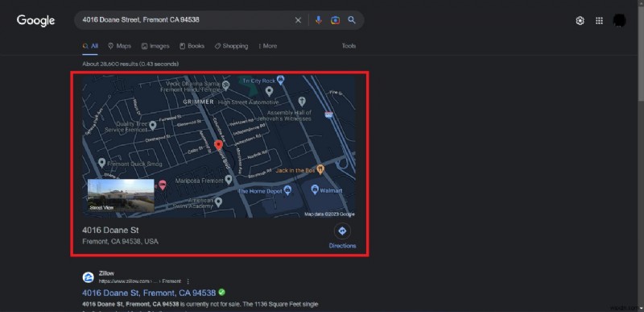Switch to the Shopping tab

click(x=231, y=46)
